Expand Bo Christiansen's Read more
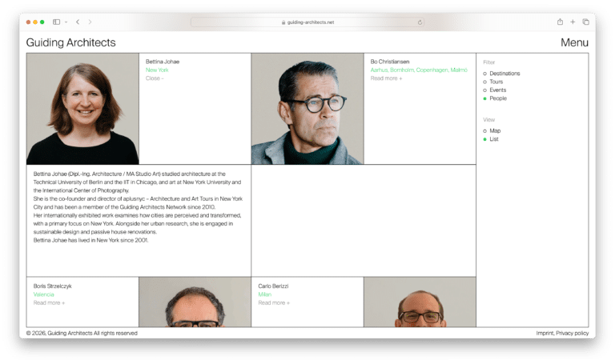This screenshot has height=364, width=615. click(386, 78)
